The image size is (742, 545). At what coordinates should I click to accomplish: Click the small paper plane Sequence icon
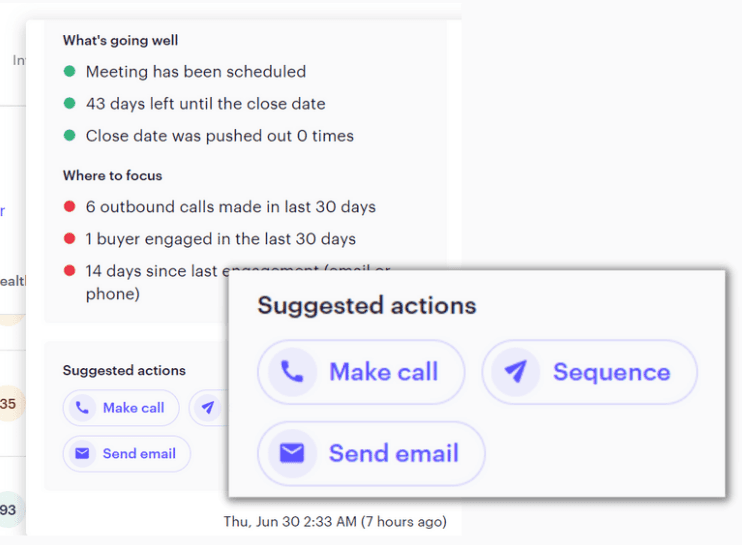pyautogui.click(x=208, y=408)
